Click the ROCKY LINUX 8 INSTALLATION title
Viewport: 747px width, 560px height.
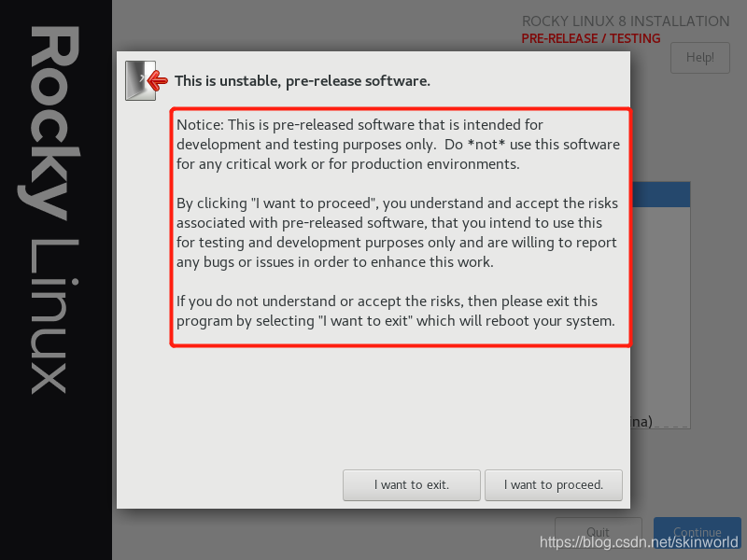tap(626, 21)
